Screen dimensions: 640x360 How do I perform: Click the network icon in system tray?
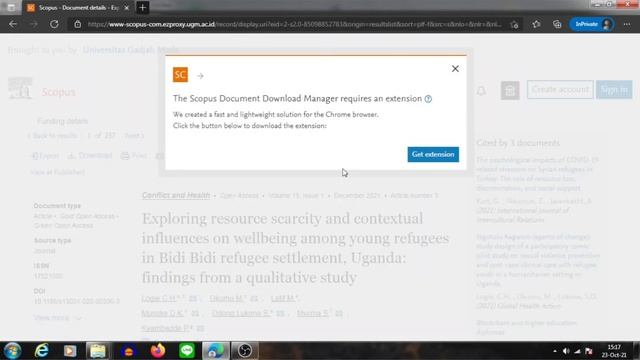[x=577, y=351]
